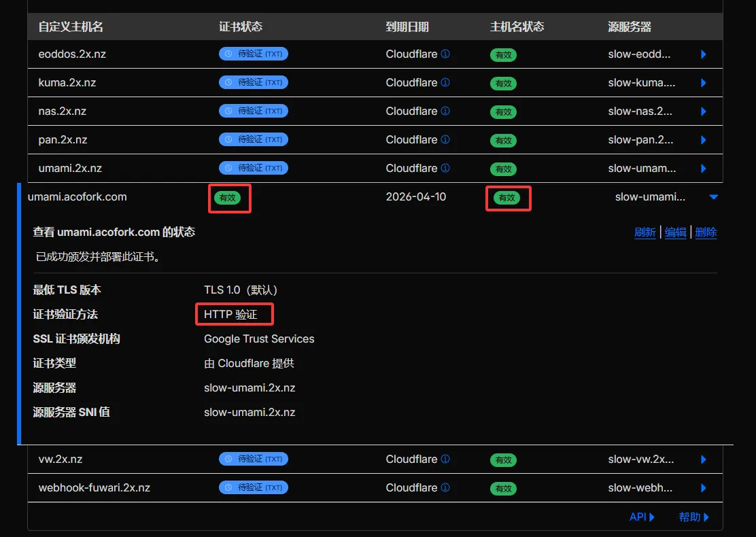Screen dimensions: 756x537
Task: Open the API link at bottom
Action: click(642, 517)
